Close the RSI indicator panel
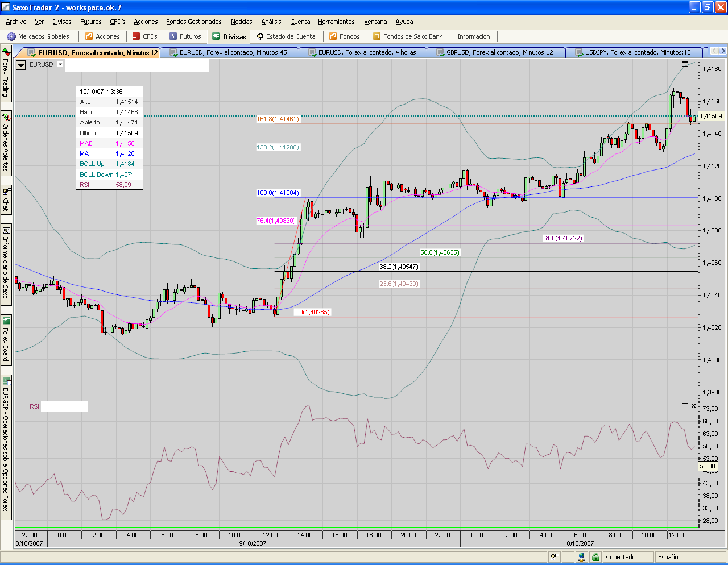728x565 pixels. (x=693, y=406)
